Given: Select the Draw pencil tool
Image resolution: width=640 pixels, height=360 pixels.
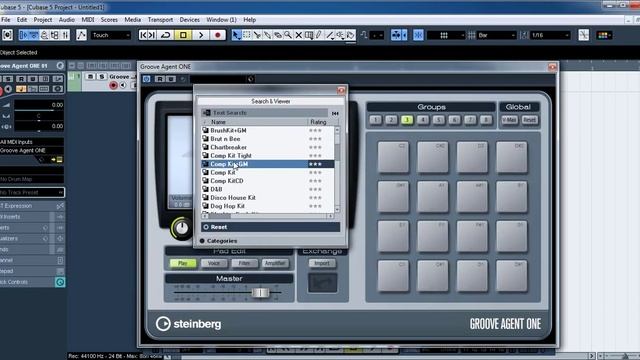Looking at the screenshot, I should pyautogui.click(x=319, y=35).
